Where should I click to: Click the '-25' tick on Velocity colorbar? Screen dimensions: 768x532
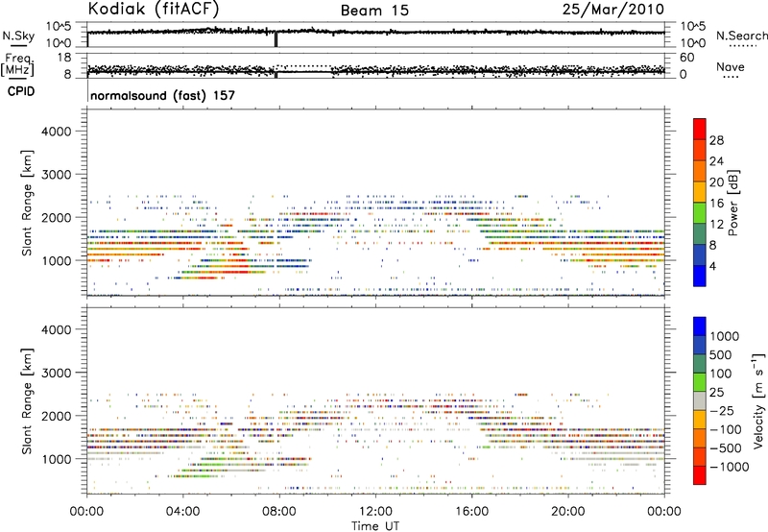[722, 410]
